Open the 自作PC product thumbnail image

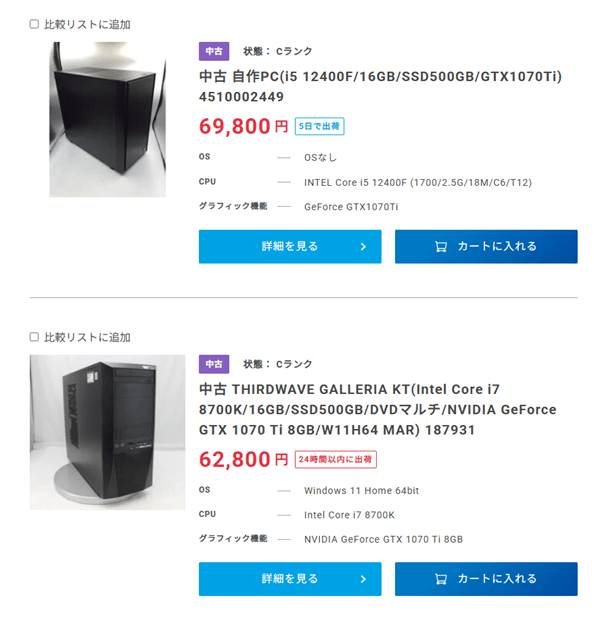pyautogui.click(x=108, y=119)
